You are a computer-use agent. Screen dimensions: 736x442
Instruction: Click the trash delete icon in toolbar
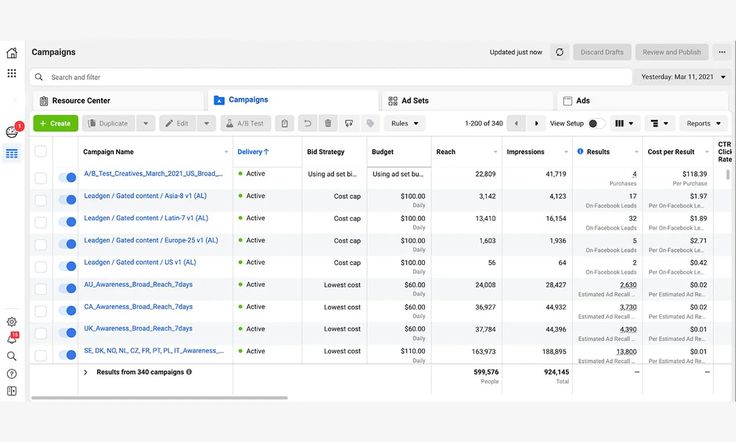coord(328,123)
